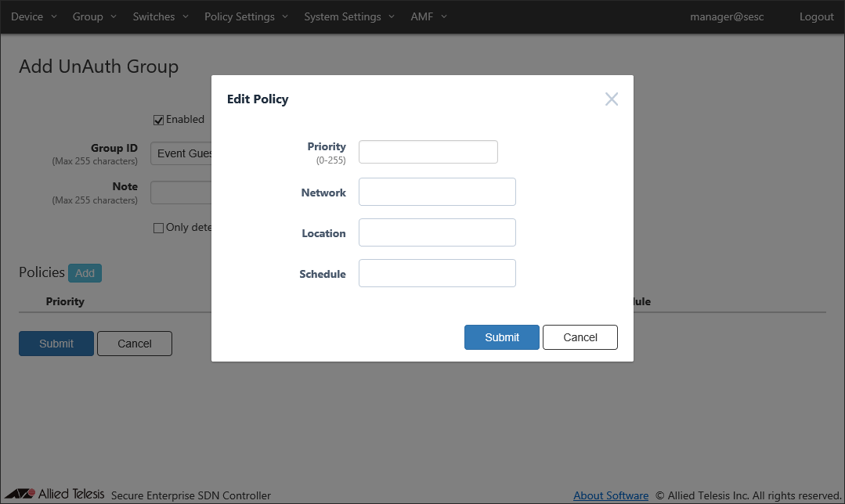Click the Logout link

[816, 16]
